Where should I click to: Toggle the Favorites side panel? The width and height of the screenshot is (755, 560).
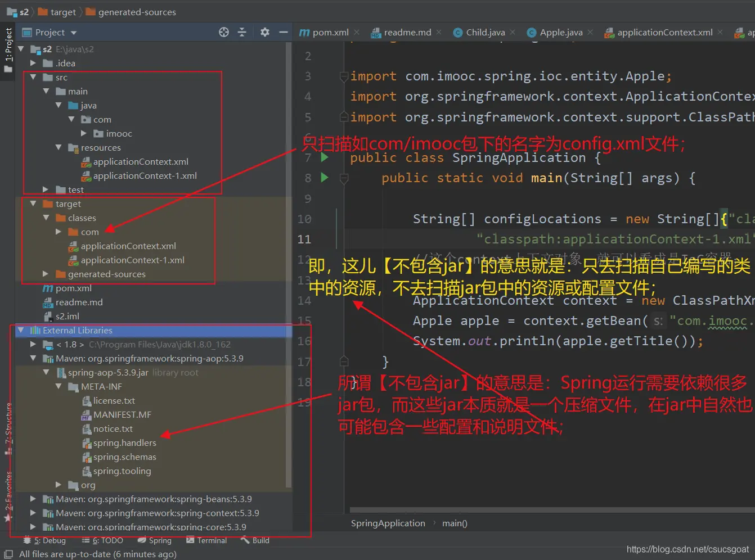pos(8,492)
